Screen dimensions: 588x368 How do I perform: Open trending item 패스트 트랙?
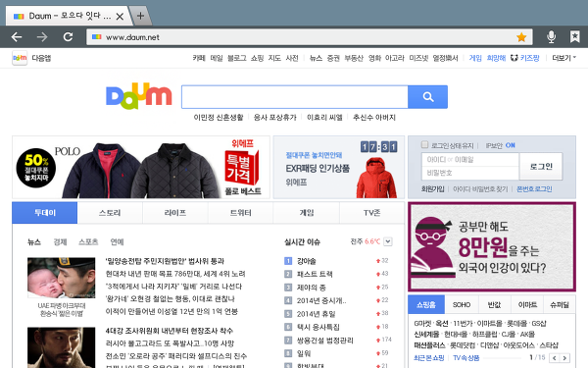tap(315, 274)
